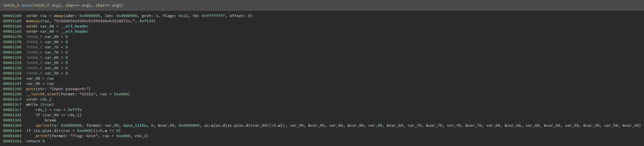Click address 000011b9 in the gutter
Screen dimensions: 644x146
12,16
